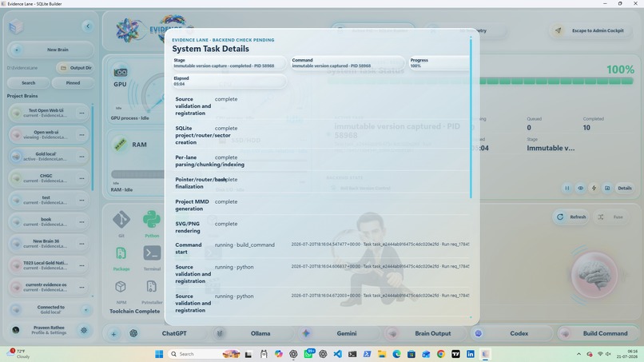
Task: Open Profile & Settings gear icon
Action: tap(84, 330)
